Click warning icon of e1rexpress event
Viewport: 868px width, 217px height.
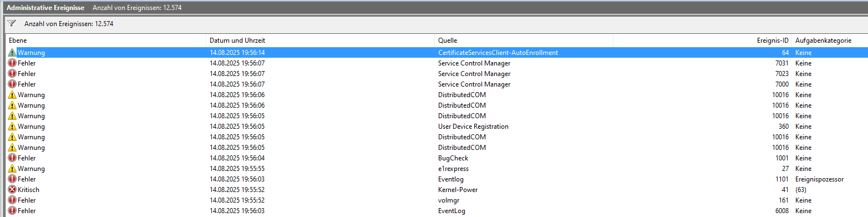click(x=12, y=169)
